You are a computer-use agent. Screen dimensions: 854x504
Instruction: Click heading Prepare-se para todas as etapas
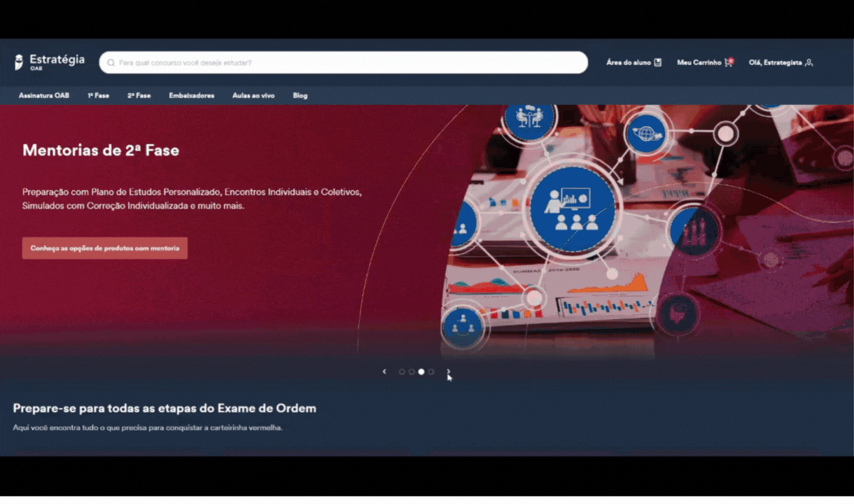pyautogui.click(x=164, y=408)
